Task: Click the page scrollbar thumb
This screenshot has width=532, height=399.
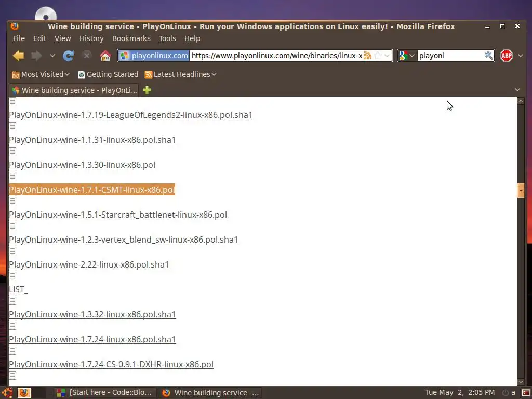Action: tap(521, 190)
